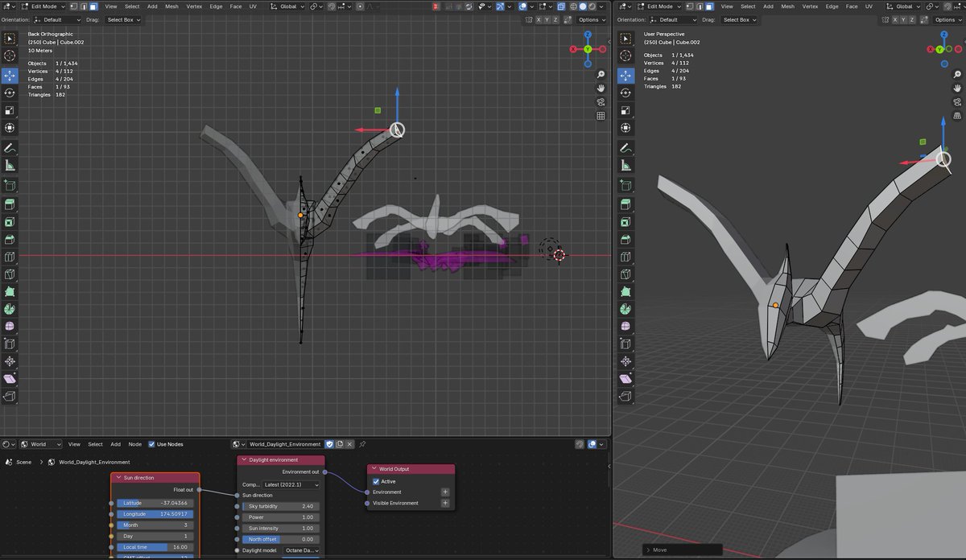Adjust the Sky turbidity slider
Screen dimensions: 966x560
tap(281, 506)
